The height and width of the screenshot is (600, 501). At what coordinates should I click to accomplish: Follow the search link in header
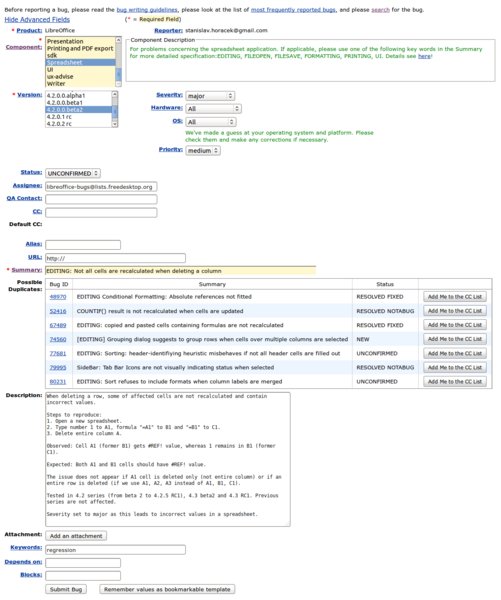point(380,10)
